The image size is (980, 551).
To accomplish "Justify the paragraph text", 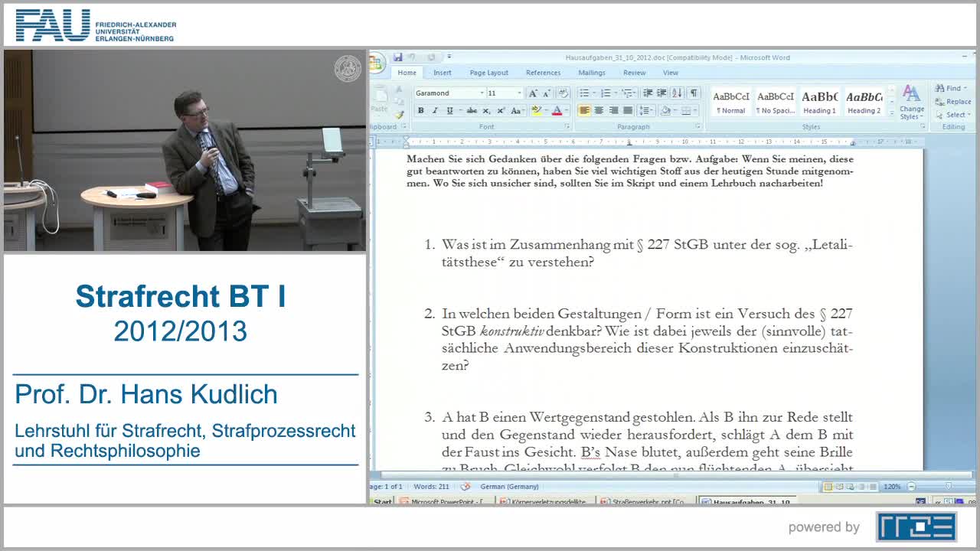I will [628, 111].
